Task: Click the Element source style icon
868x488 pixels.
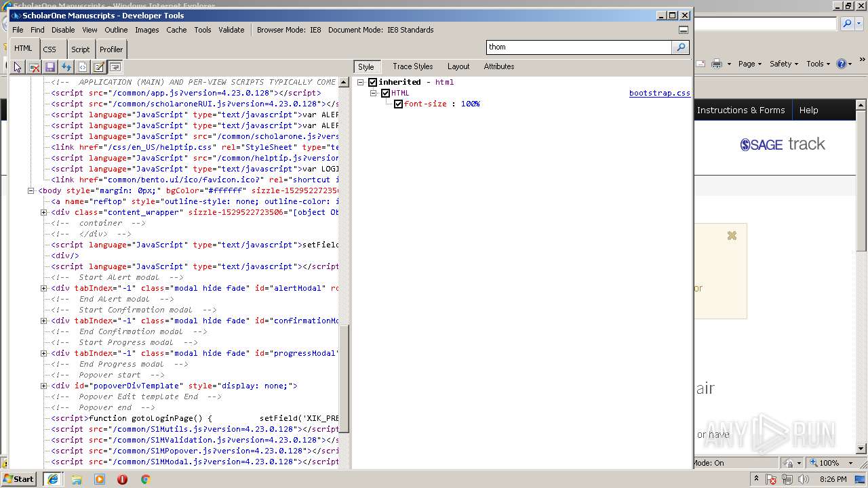Action: pyautogui.click(x=83, y=67)
